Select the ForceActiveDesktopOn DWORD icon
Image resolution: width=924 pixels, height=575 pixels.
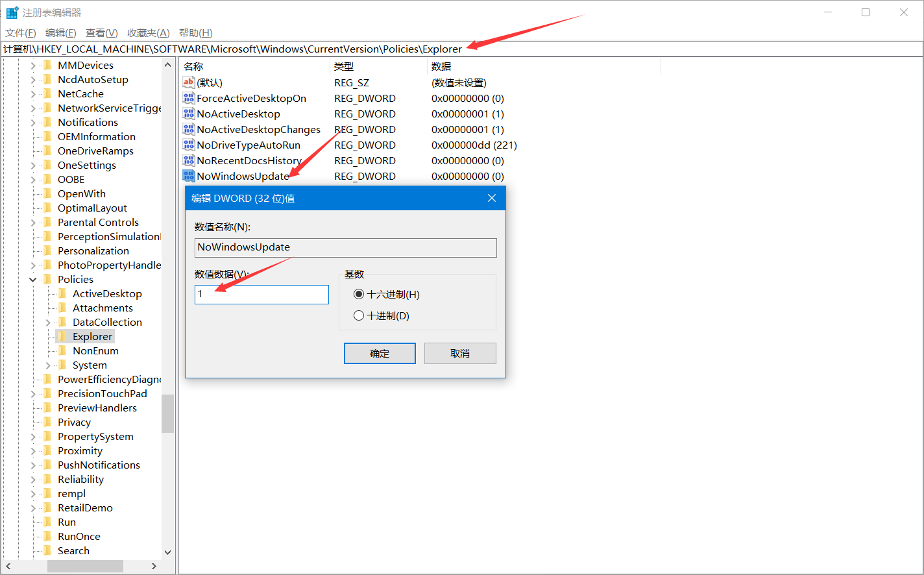(x=189, y=98)
